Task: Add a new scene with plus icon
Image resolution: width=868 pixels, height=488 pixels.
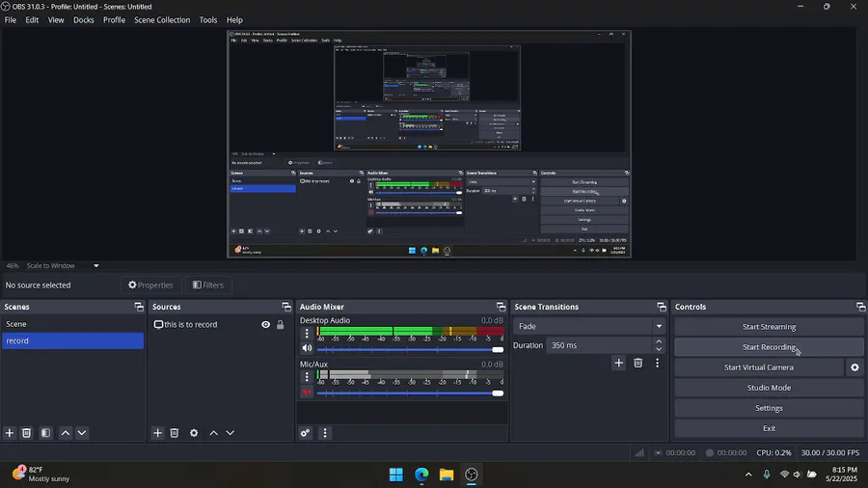Action: point(10,433)
